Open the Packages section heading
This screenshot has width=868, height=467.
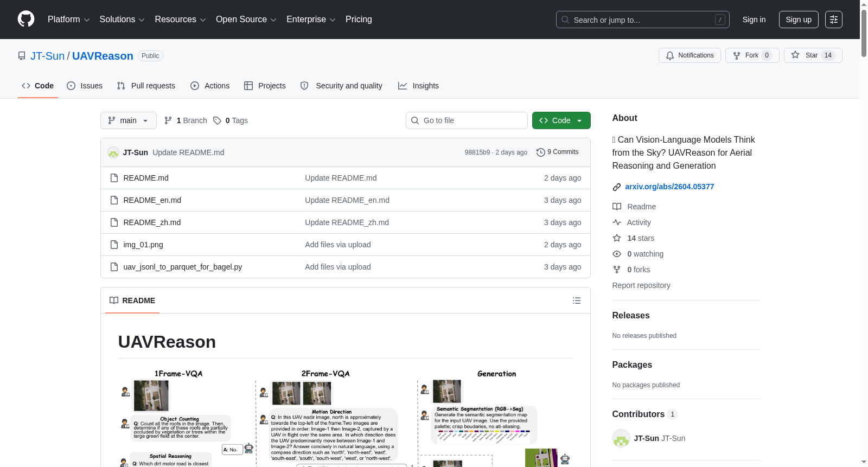[x=632, y=365]
